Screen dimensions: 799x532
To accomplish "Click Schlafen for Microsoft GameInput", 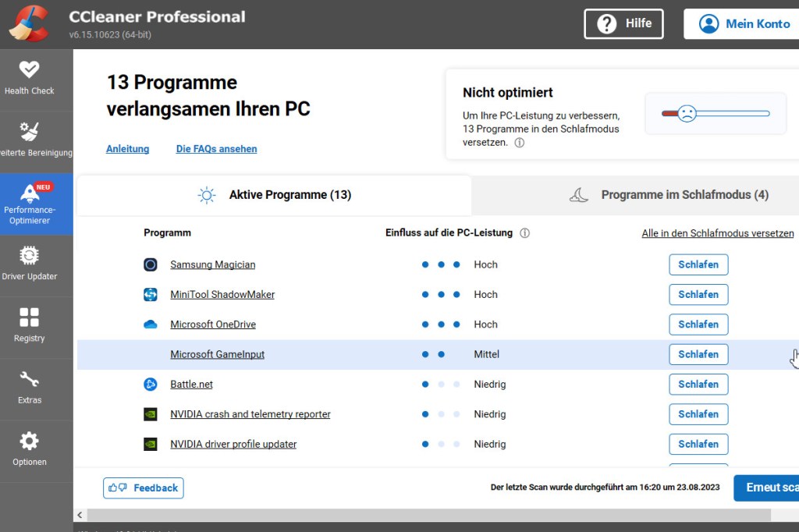I will (698, 355).
